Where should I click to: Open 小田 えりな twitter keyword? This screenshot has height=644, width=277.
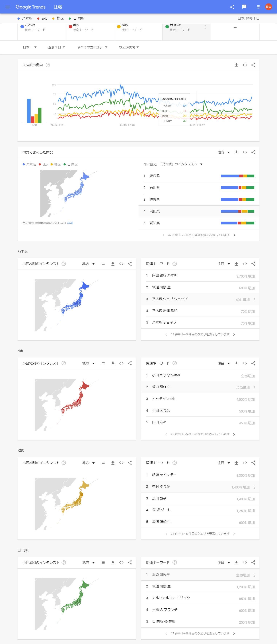coord(166,375)
